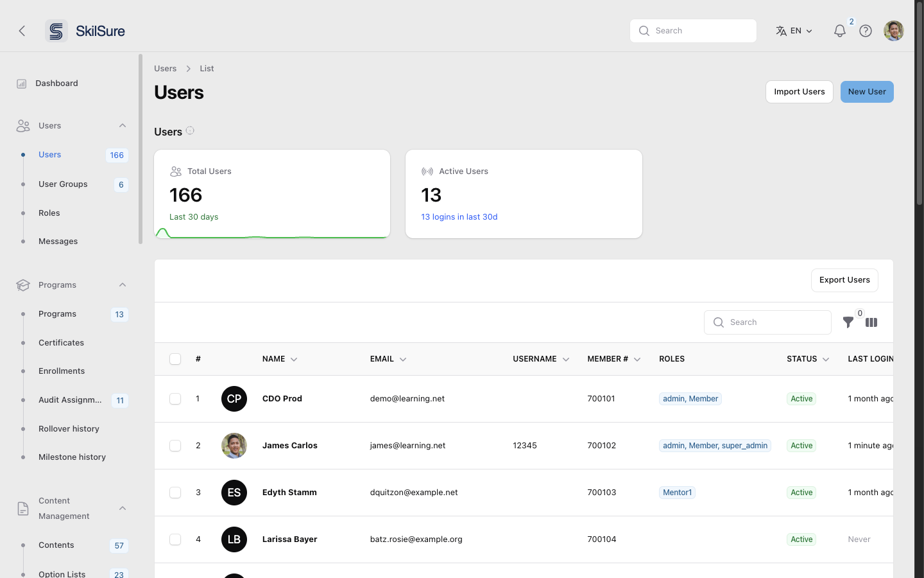Screen dimensions: 924x578
Task: Click the Total Users stat card
Action: click(x=272, y=194)
